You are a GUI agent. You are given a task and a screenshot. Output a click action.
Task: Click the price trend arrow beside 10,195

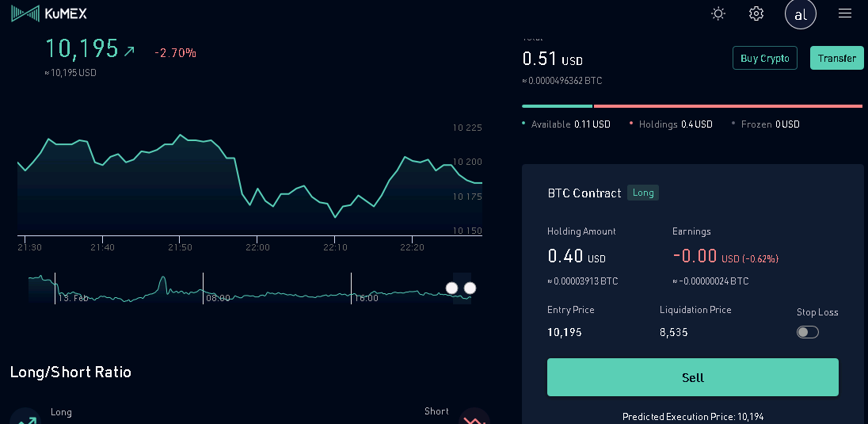click(x=129, y=52)
